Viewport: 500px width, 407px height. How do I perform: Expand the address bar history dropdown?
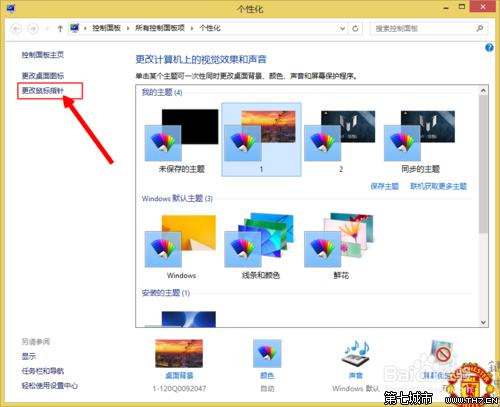point(342,29)
